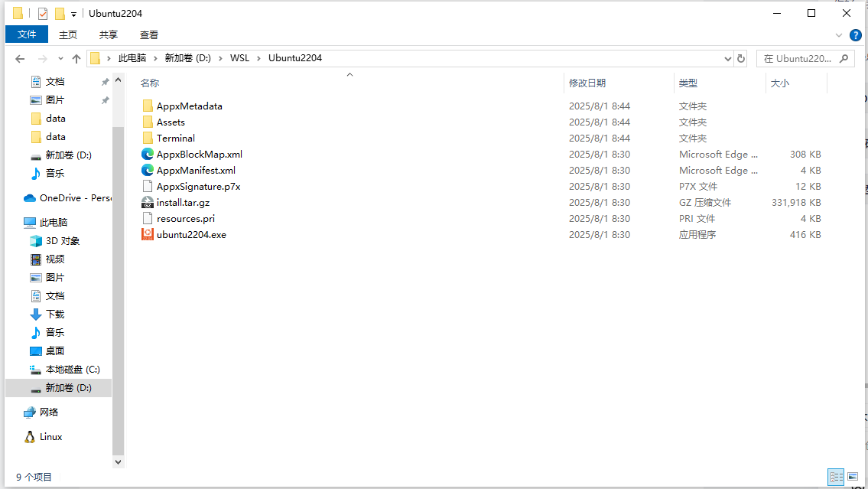Click the refresh icon in the address bar
Viewport: 868px width, 489px height.
(x=740, y=57)
